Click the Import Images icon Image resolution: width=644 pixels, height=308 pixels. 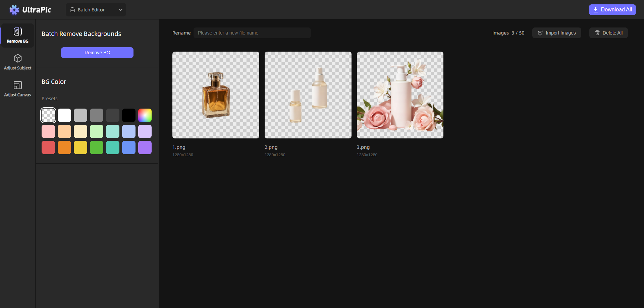coord(540,33)
